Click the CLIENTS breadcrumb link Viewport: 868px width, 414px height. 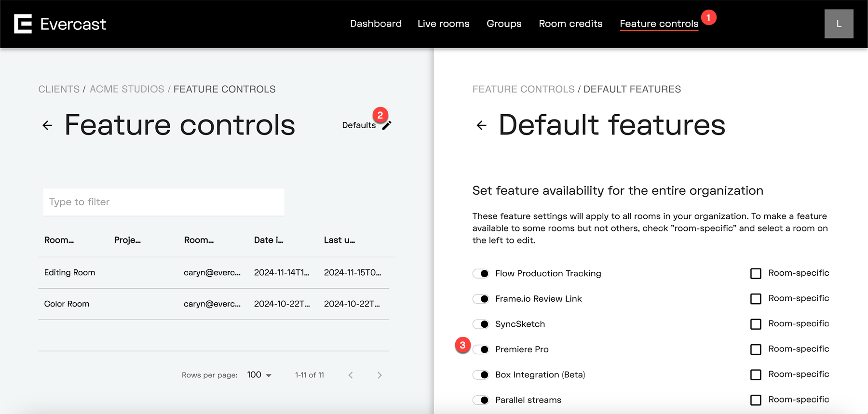pos(59,89)
